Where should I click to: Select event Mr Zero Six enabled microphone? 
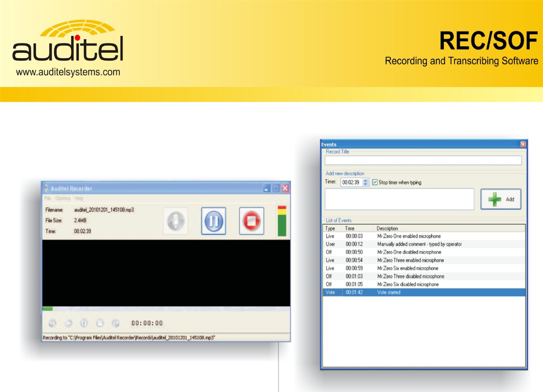pos(424,268)
